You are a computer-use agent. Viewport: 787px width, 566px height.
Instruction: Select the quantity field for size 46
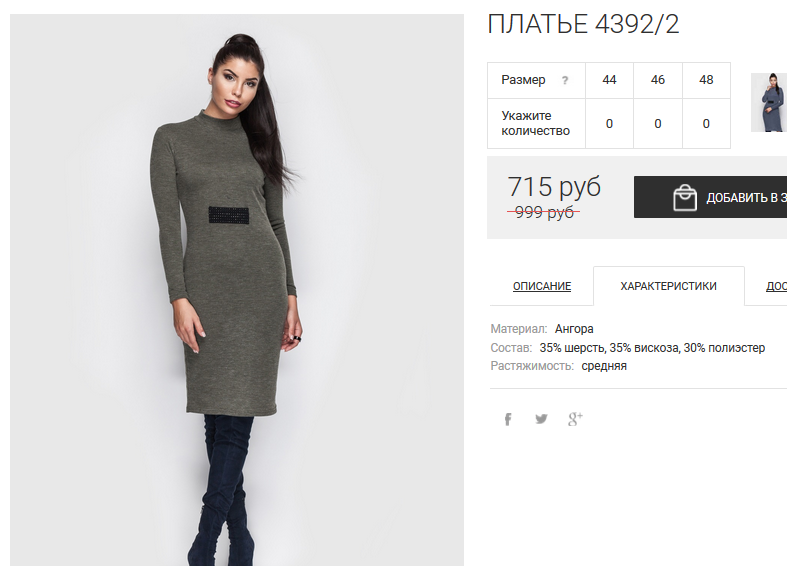pos(658,123)
